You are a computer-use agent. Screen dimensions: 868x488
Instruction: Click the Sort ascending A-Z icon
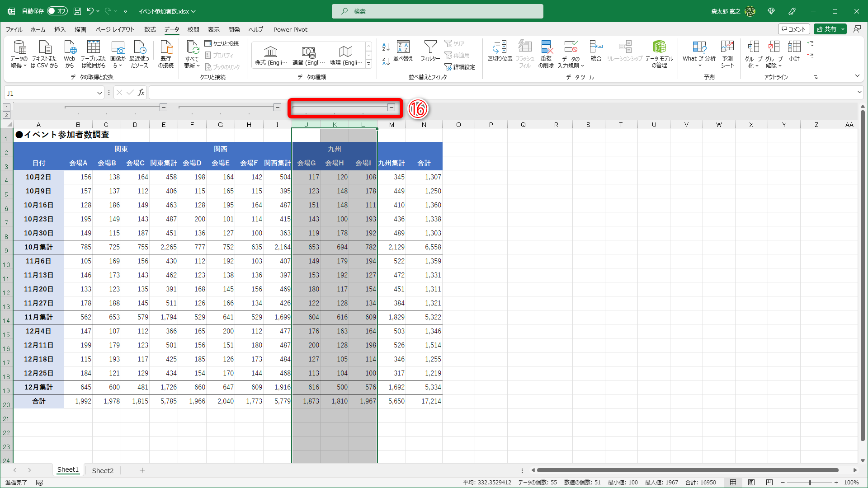[x=386, y=47]
